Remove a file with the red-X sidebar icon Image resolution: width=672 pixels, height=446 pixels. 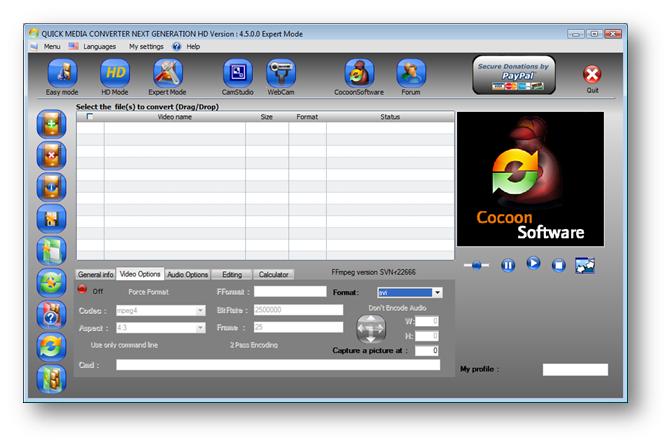pyautogui.click(x=51, y=156)
